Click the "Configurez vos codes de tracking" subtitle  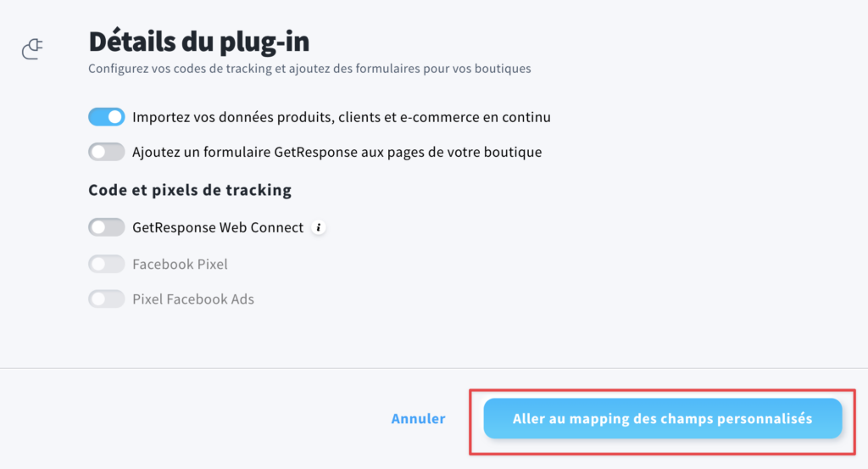309,69
